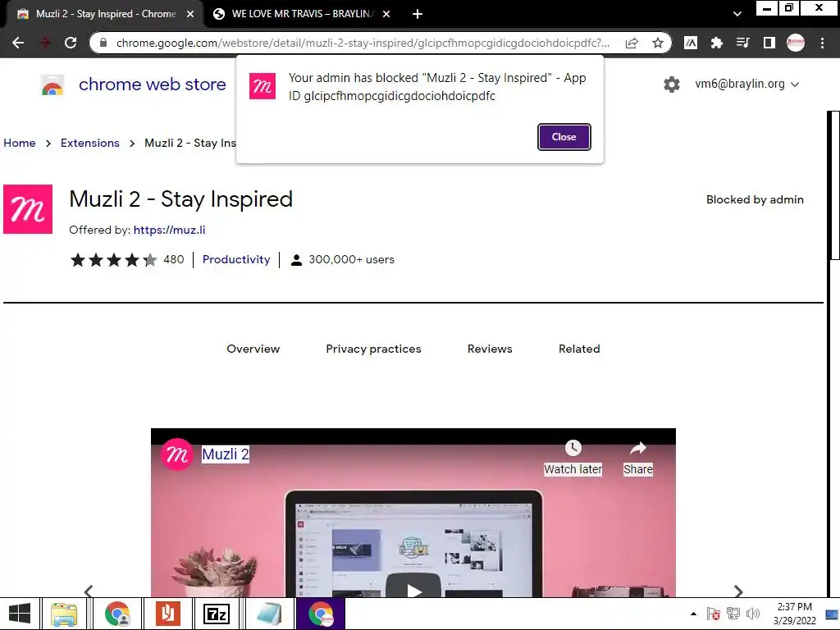Reload the current page
This screenshot has height=630, width=840.
click(71, 43)
